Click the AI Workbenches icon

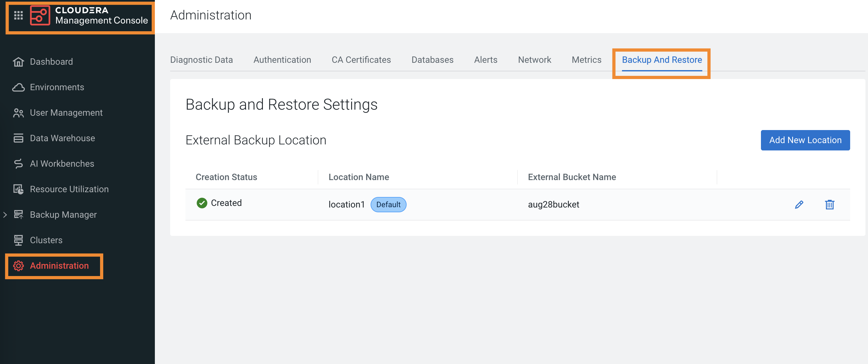click(x=18, y=164)
